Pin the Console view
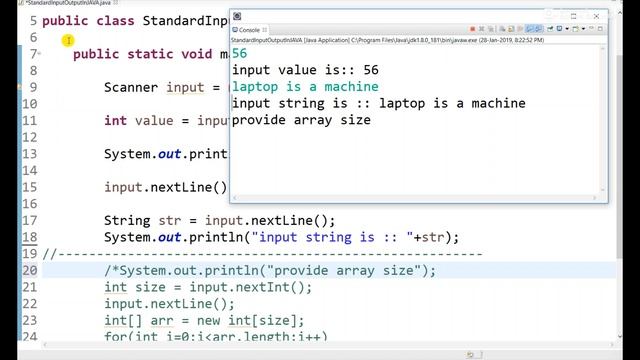The width and height of the screenshot is (640, 360). (549, 29)
